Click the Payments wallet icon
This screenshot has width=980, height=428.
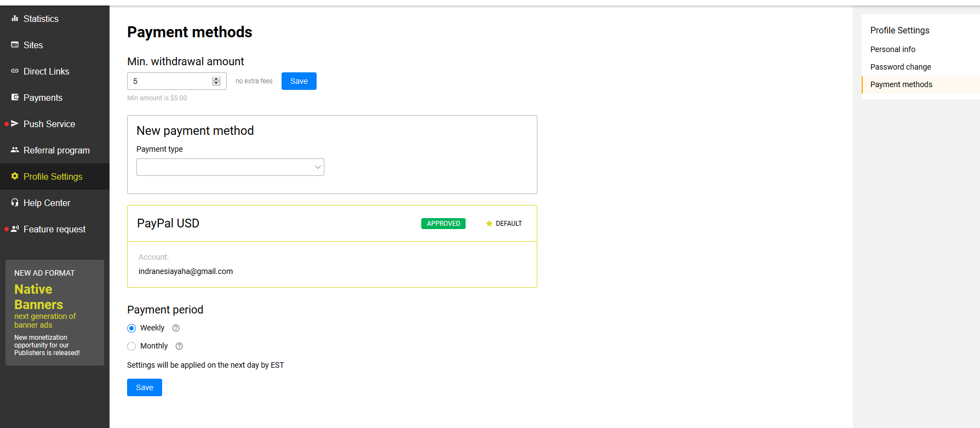click(15, 97)
